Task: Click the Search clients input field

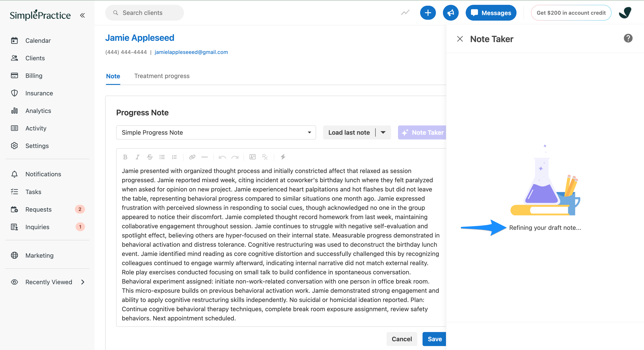Action: [x=145, y=13]
